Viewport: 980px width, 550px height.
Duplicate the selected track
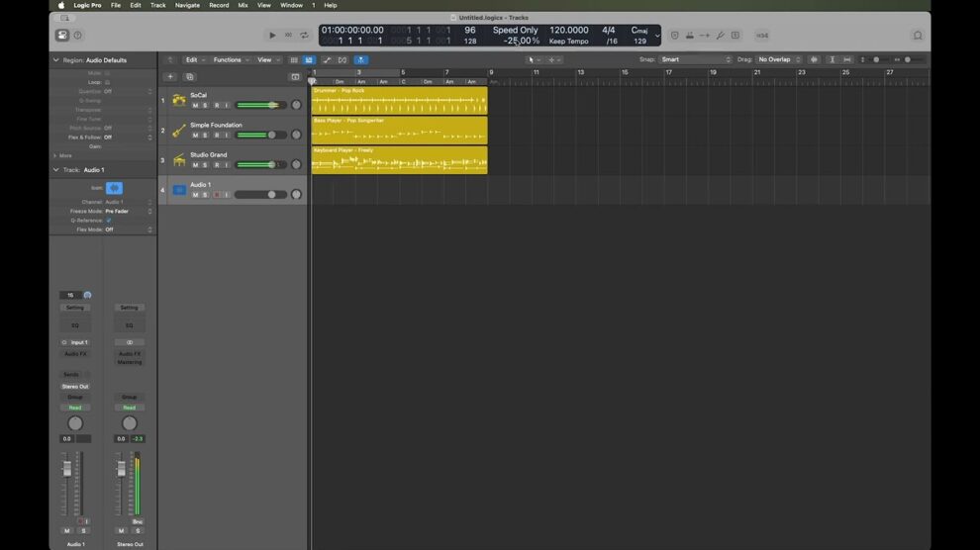click(190, 77)
